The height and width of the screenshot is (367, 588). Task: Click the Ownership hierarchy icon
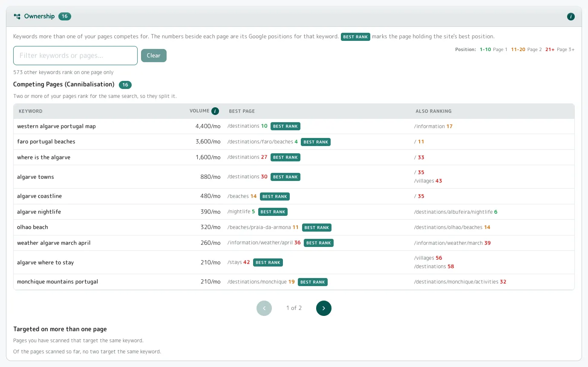[x=17, y=17]
